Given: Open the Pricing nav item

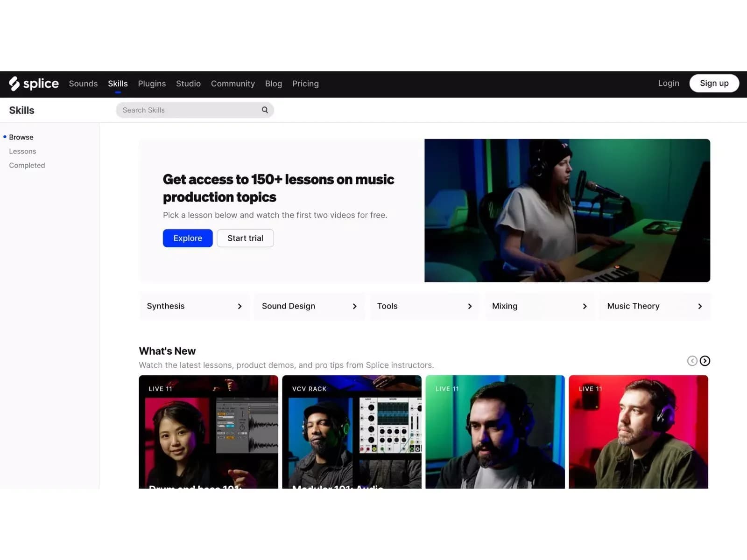Looking at the screenshot, I should (x=305, y=84).
